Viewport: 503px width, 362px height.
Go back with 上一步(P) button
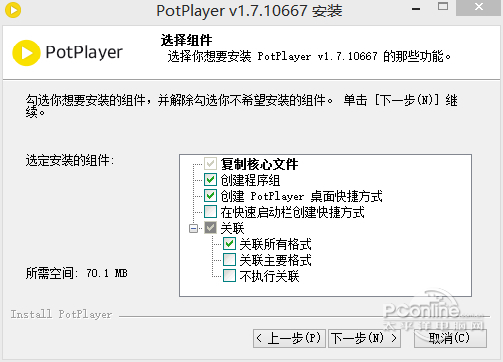coord(289,338)
